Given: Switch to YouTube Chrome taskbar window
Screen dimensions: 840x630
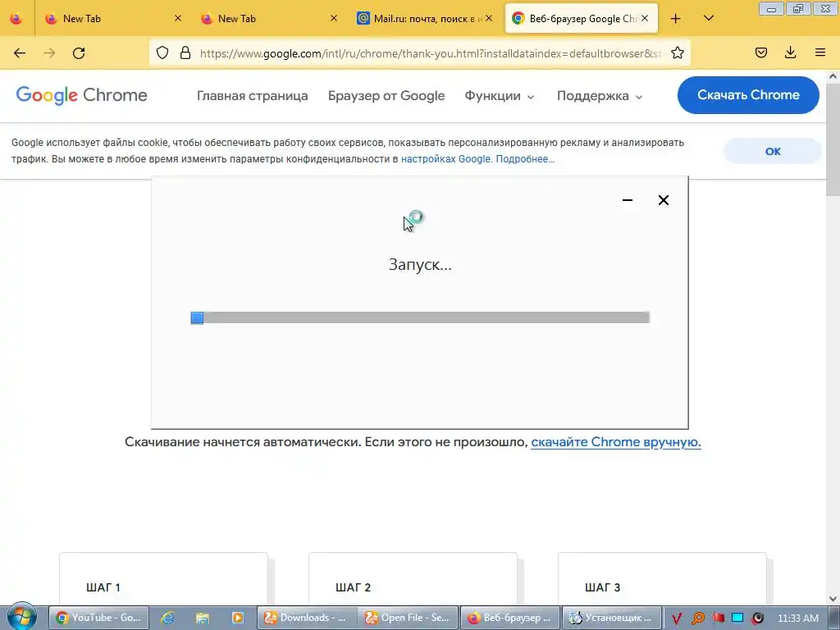Looking at the screenshot, I should pyautogui.click(x=98, y=618).
